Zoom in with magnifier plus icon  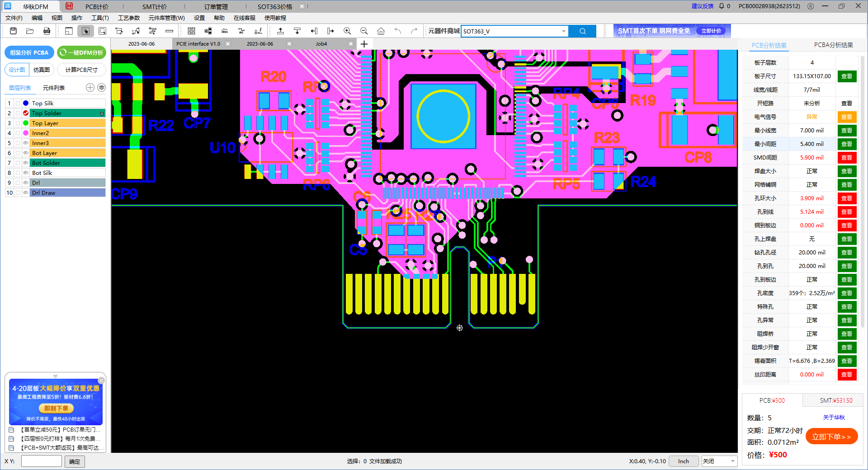[x=347, y=31]
